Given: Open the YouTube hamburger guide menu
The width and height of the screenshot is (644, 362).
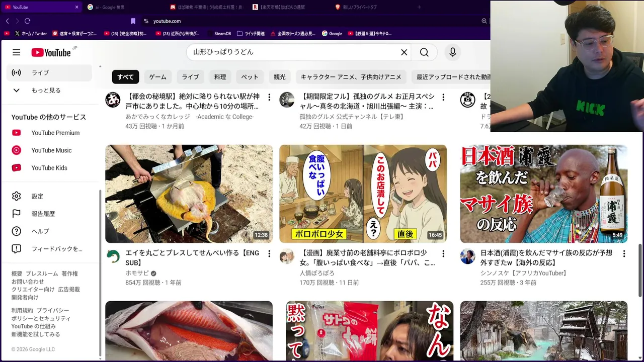Looking at the screenshot, I should (17, 52).
